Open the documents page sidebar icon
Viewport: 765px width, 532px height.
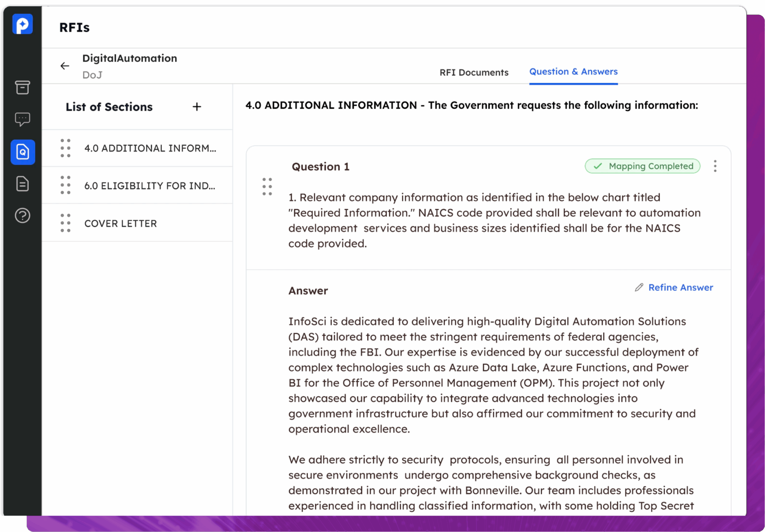22,184
